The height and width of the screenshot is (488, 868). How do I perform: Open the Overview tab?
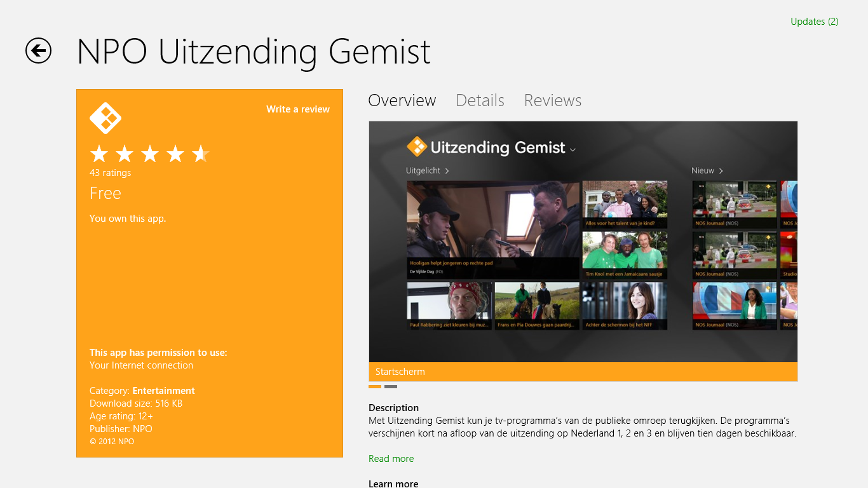(x=402, y=100)
